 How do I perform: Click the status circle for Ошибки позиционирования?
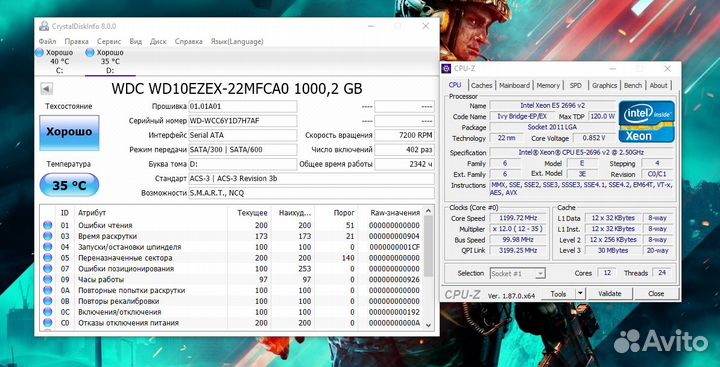(x=47, y=268)
